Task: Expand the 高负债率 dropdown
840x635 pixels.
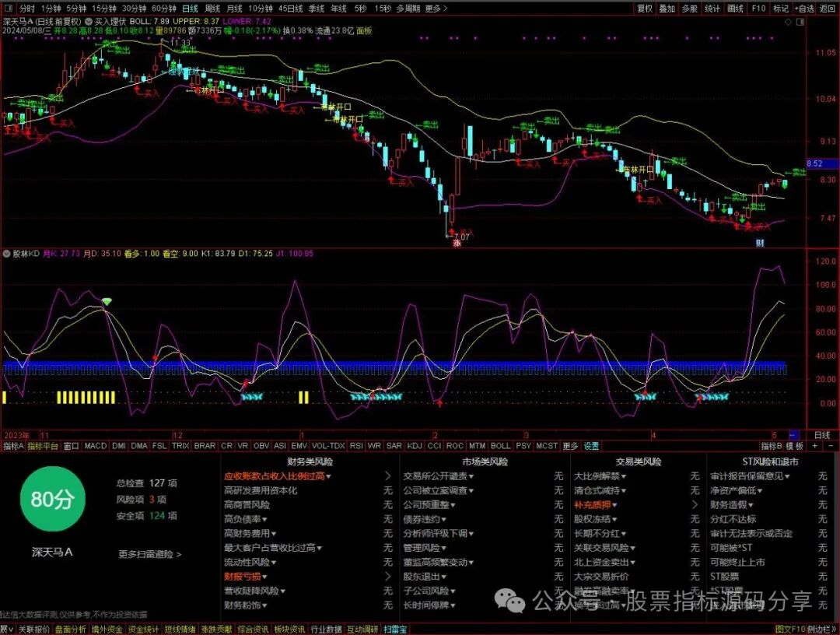Action: (264, 519)
